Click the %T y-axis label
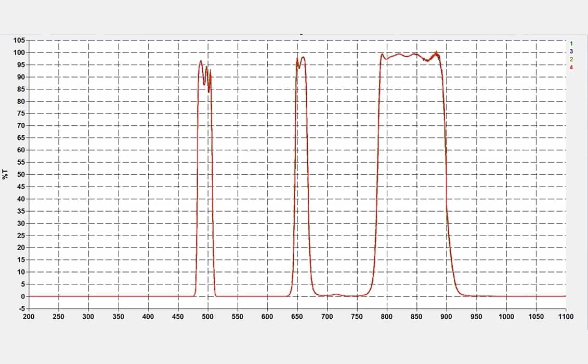The width and height of the screenshot is (588, 364). click(x=5, y=174)
